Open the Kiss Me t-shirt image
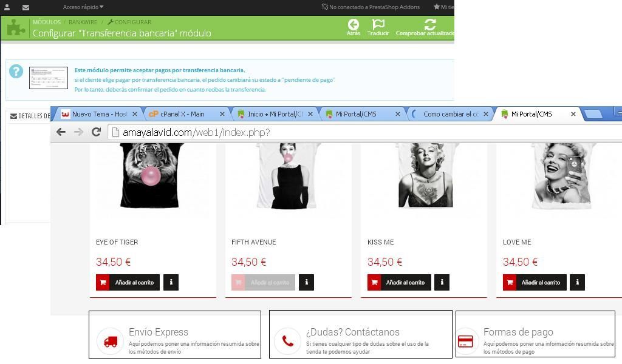 tap(426, 175)
